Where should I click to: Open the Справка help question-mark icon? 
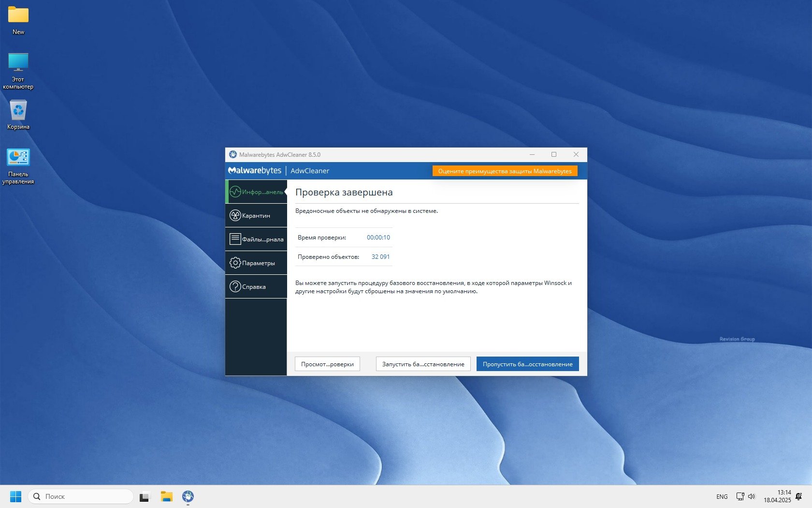pyautogui.click(x=235, y=286)
